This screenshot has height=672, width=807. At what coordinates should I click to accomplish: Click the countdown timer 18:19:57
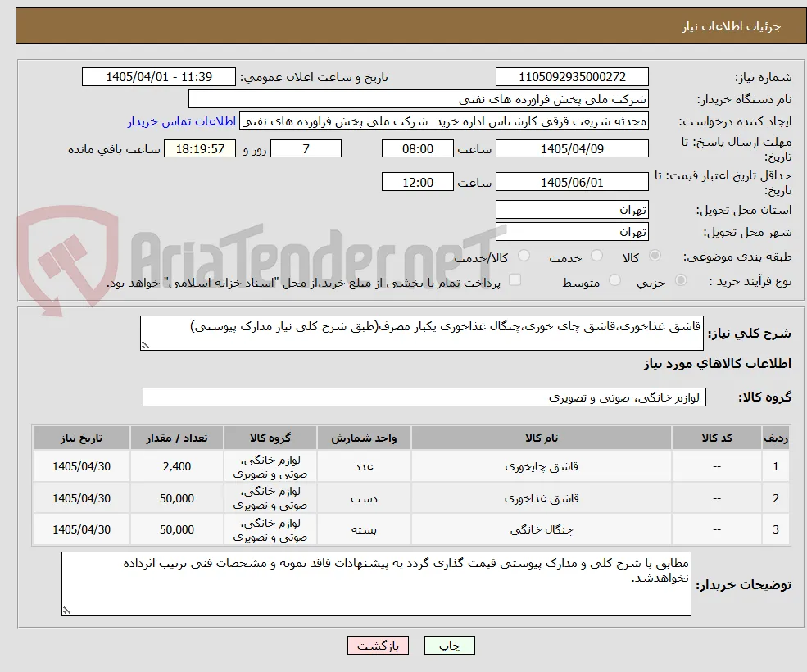coord(200,149)
